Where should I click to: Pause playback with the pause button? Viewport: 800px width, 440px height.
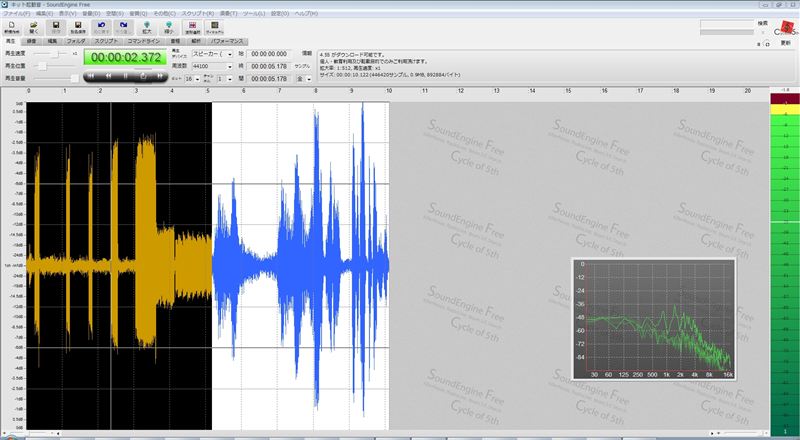126,76
